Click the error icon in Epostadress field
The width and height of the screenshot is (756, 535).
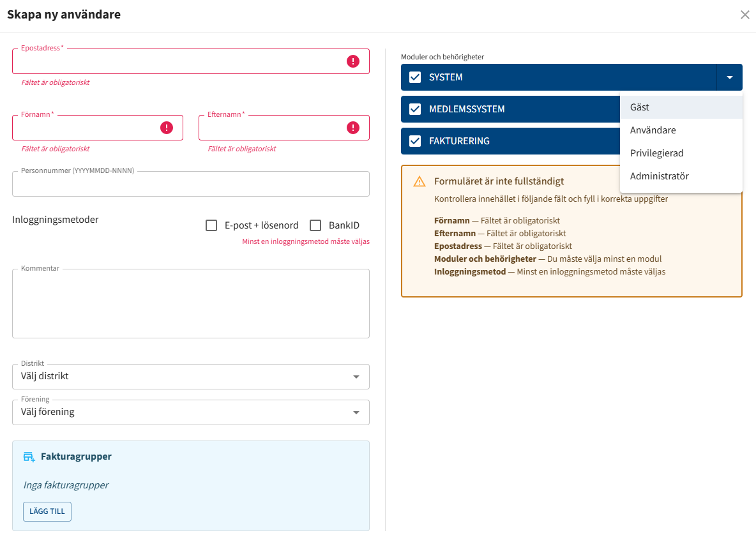(353, 61)
